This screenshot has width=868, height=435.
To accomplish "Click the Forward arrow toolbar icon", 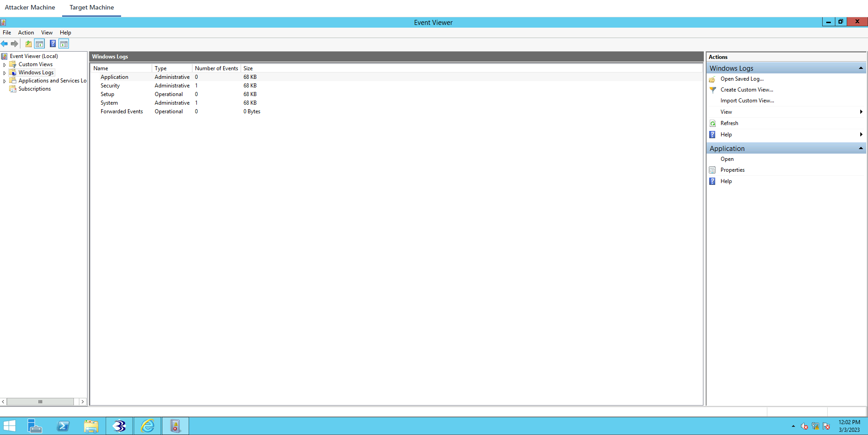I will pos(15,44).
